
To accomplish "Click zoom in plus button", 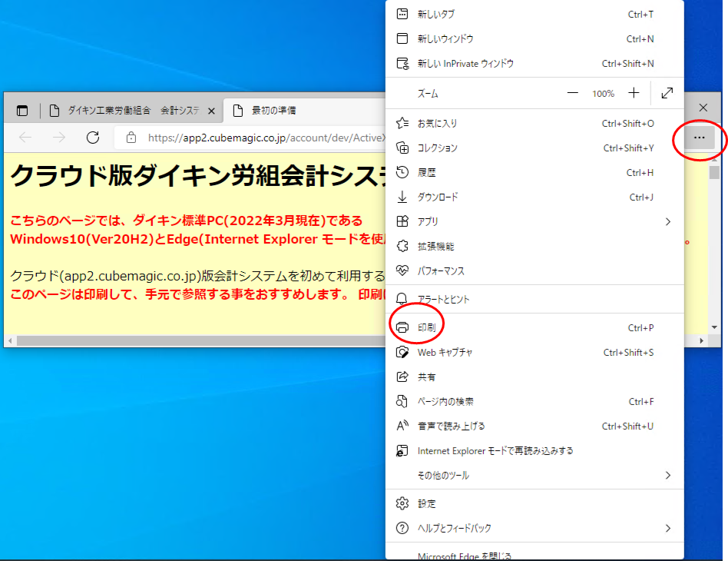I will tap(634, 93).
